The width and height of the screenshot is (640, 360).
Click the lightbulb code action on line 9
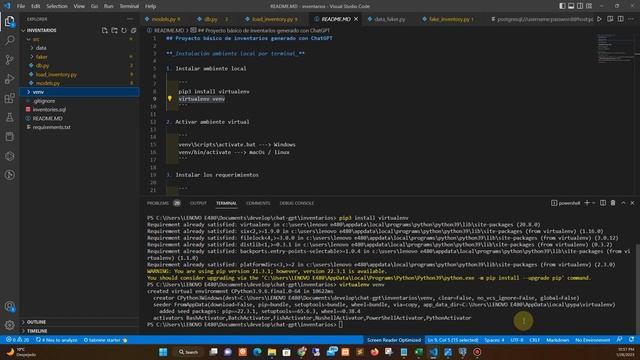click(x=169, y=99)
